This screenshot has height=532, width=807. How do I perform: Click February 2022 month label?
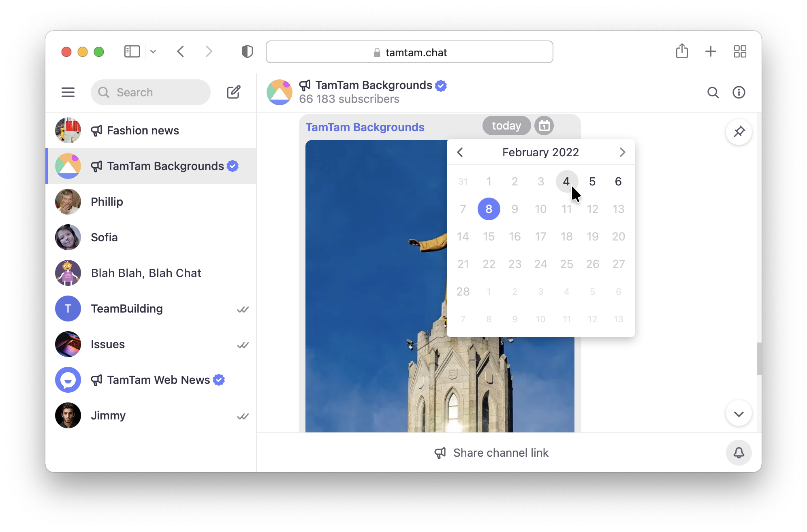coord(540,152)
